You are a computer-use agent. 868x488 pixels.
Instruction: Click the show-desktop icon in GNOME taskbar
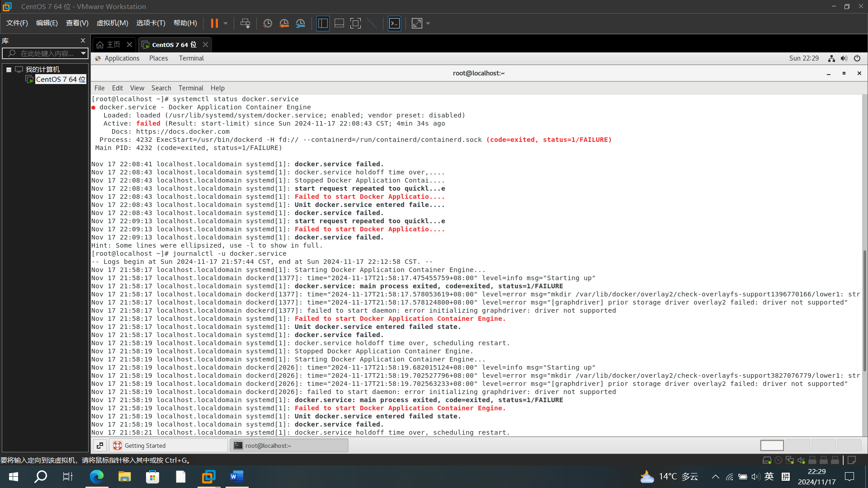100,446
